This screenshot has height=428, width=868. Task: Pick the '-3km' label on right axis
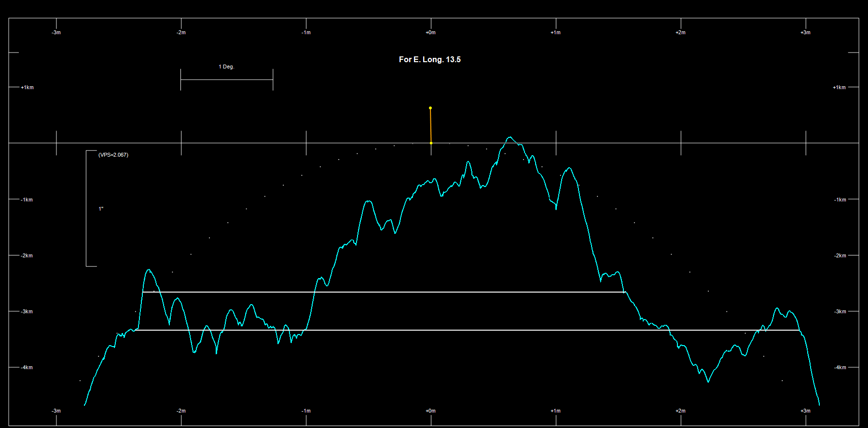coord(840,311)
